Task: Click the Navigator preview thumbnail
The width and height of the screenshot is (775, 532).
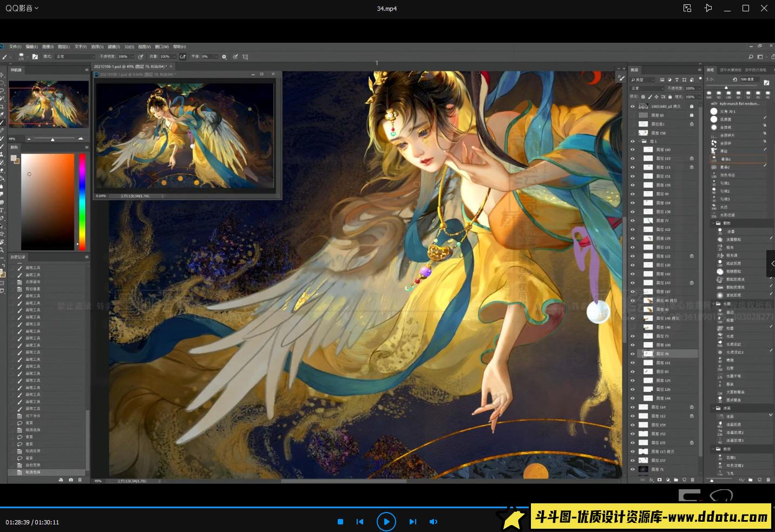Action: (x=49, y=104)
